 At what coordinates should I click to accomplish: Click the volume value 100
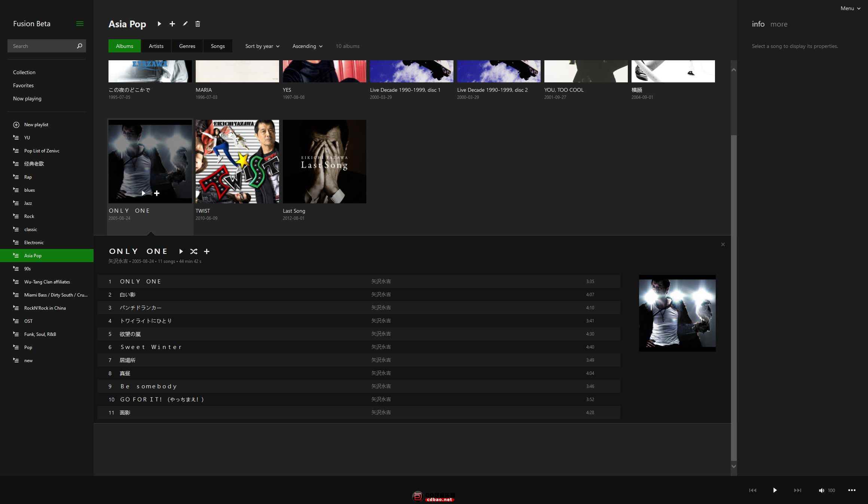(831, 491)
